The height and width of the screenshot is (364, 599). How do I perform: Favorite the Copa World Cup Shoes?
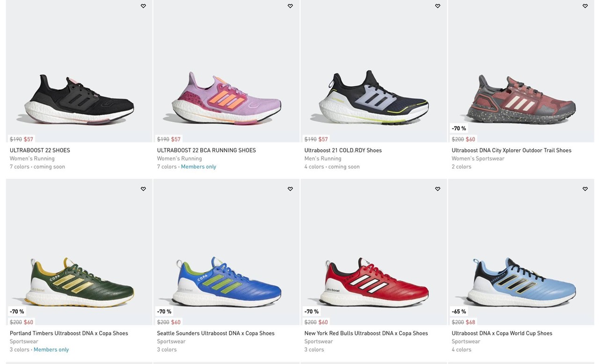(585, 189)
